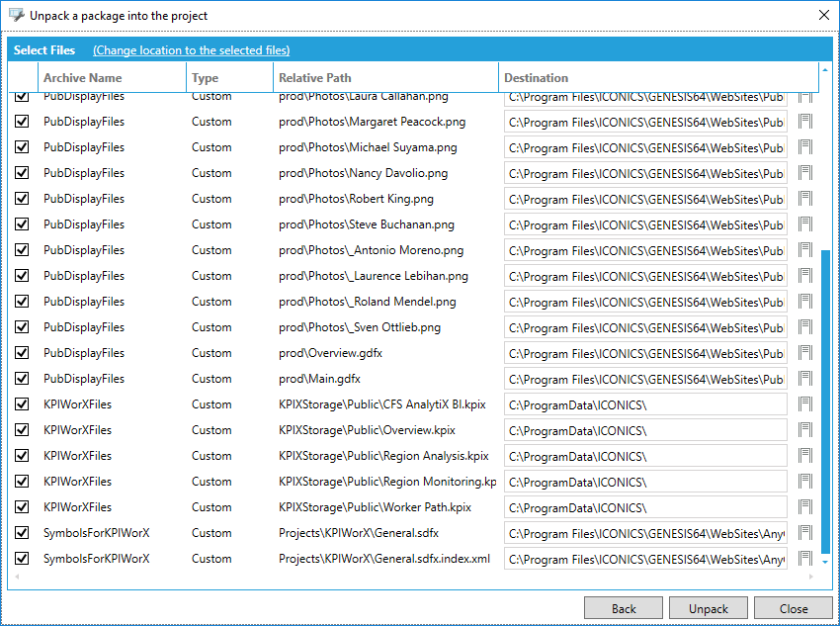Open the Change location to selected files link
This screenshot has height=626, width=840.
[191, 50]
